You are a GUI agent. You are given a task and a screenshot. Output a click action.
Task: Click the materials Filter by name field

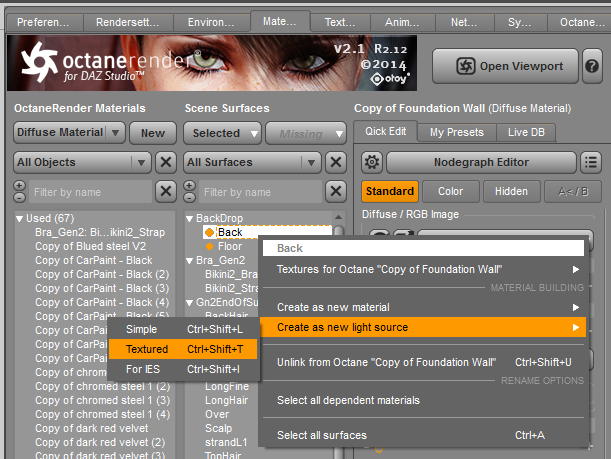point(90,192)
